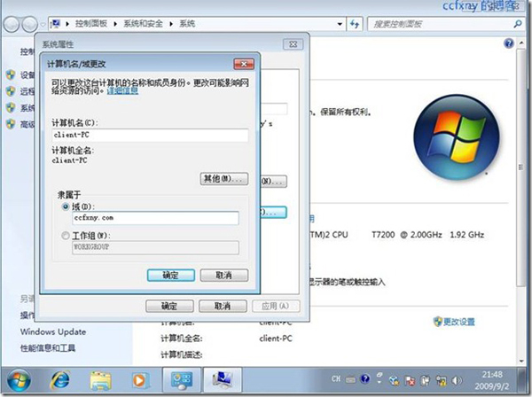This screenshot has height=397, width=532.
Task: Launch Internet Explorer from the taskbar
Action: (60, 379)
